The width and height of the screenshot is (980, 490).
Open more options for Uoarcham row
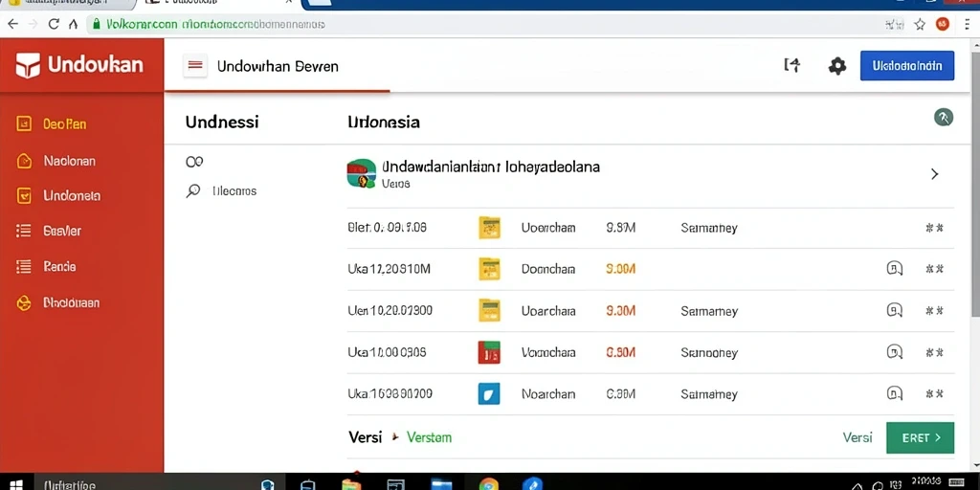934,228
